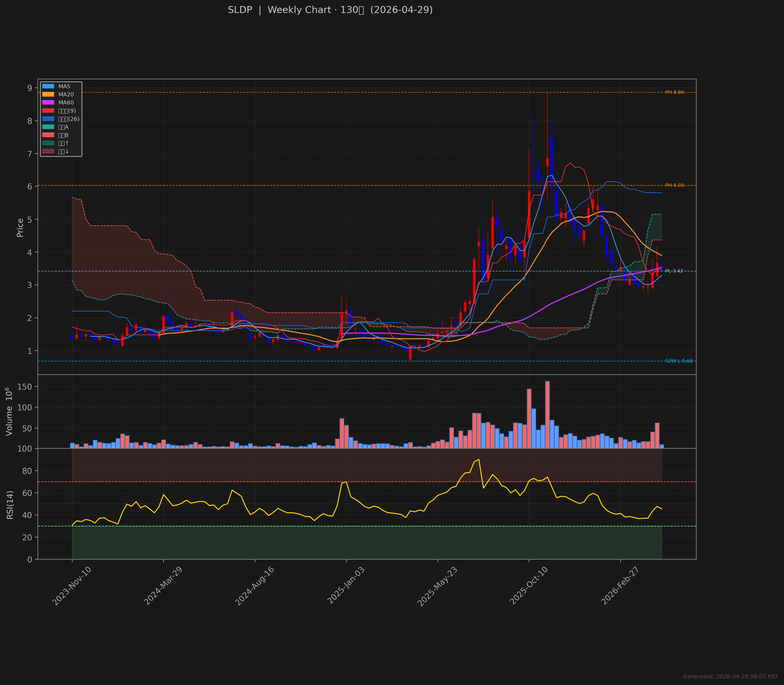Click the teal span A legend swatch
The image size is (784, 685).
48,127
